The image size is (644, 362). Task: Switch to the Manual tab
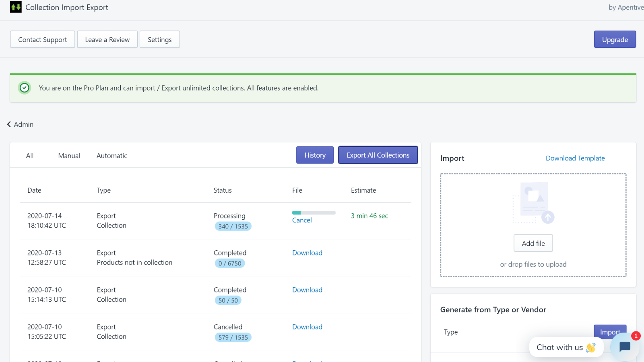(x=69, y=155)
